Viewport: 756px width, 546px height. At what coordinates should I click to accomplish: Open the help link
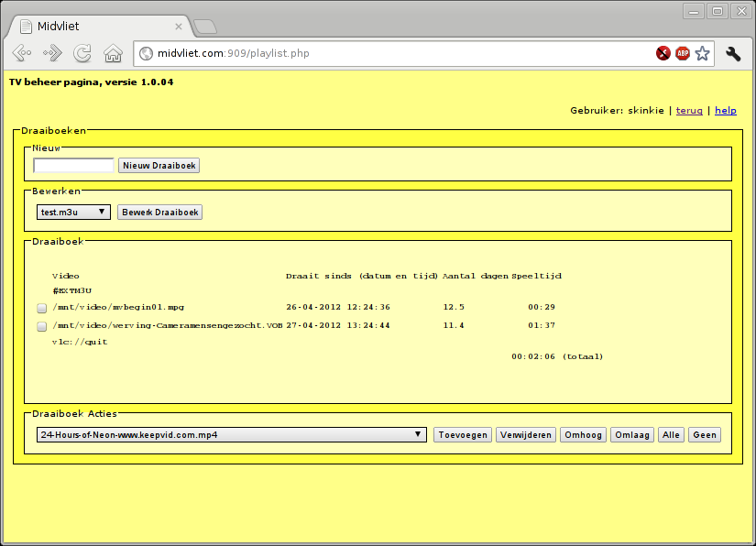point(725,110)
